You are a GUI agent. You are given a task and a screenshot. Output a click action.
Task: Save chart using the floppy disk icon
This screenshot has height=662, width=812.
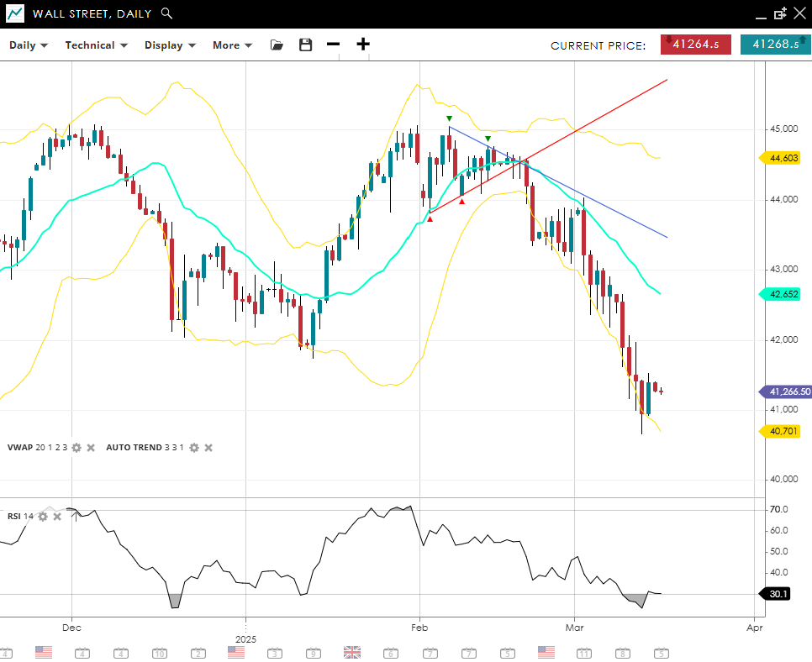(305, 45)
